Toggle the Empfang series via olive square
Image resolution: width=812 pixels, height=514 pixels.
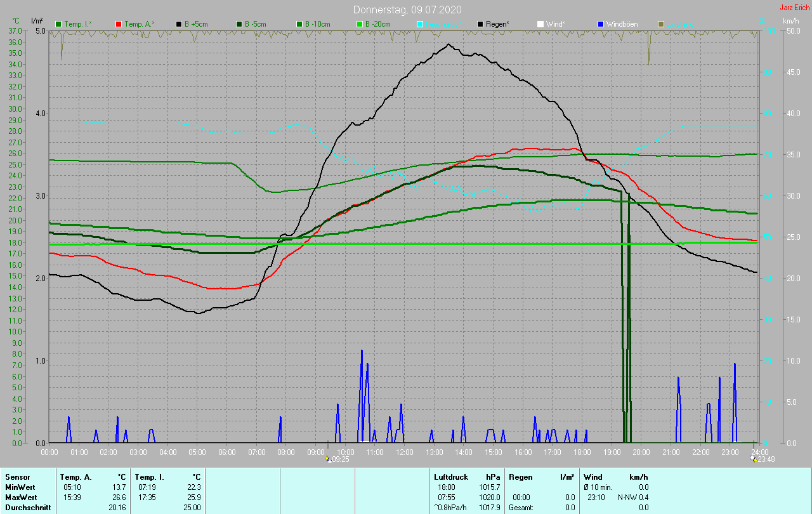click(661, 24)
